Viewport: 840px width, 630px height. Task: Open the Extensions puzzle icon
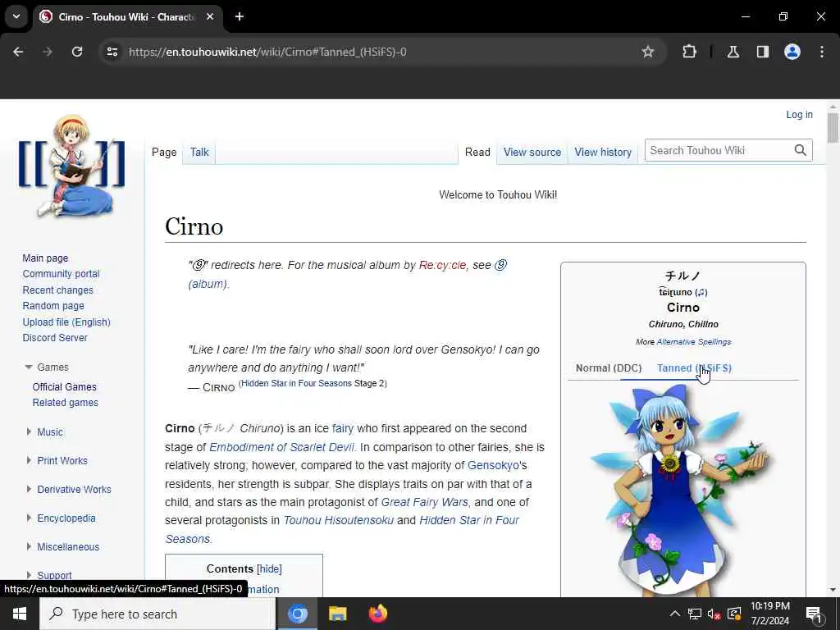[x=689, y=52]
